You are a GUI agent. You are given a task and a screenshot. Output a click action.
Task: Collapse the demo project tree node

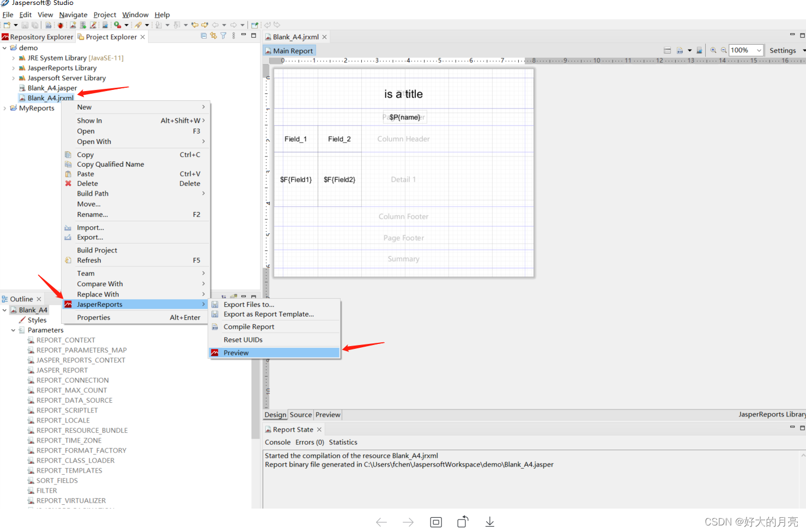(4, 48)
